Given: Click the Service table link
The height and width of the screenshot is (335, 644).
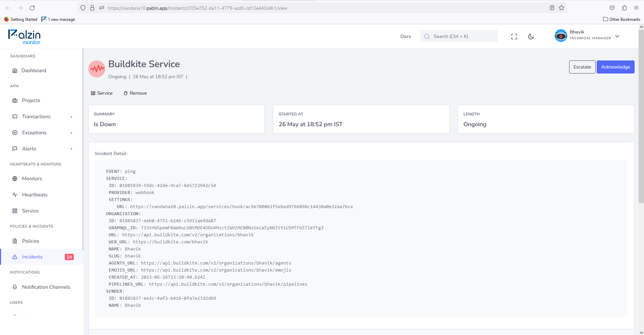Looking at the screenshot, I should coord(102,93).
